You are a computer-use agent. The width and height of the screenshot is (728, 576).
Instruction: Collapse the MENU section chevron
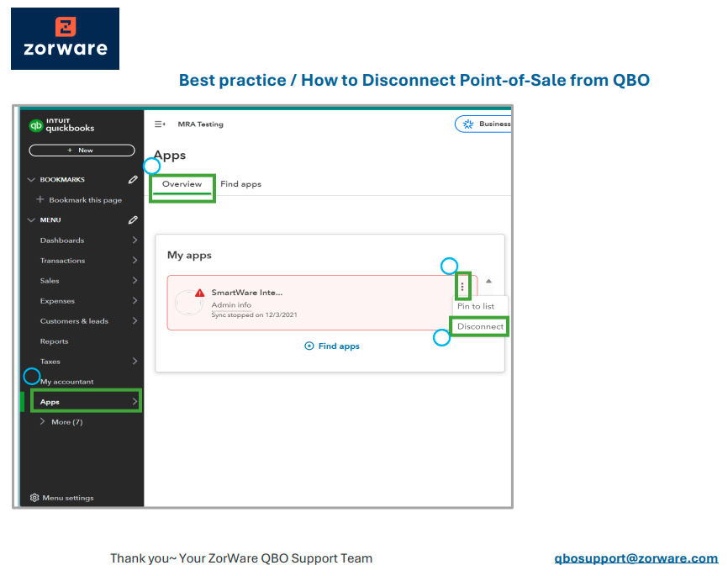[x=31, y=219]
